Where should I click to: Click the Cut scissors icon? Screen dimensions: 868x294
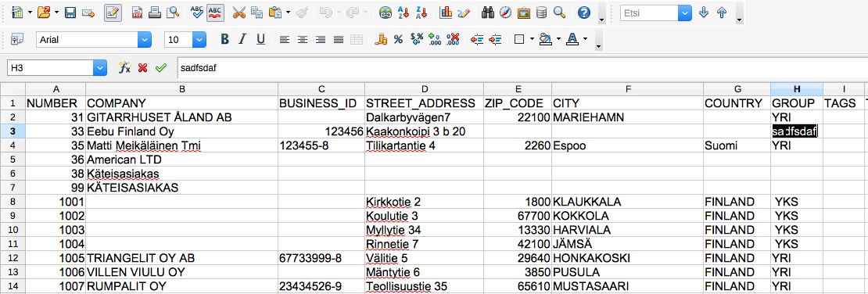coord(239,13)
